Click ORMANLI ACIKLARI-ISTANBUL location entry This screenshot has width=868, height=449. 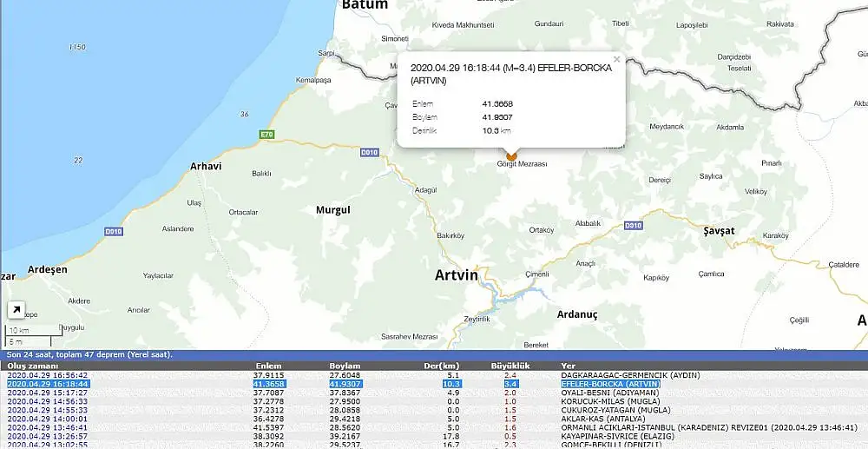709,428
